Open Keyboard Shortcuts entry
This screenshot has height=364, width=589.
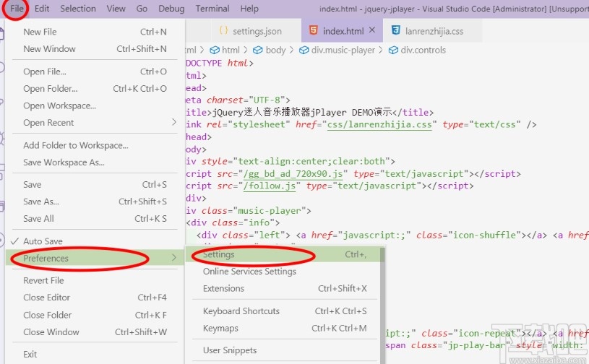click(x=284, y=311)
